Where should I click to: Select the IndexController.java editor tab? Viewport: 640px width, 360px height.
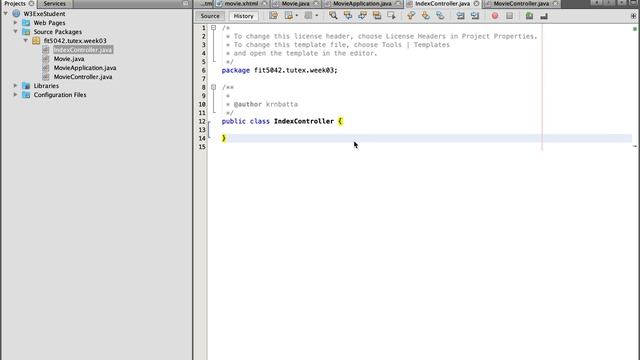442,3
